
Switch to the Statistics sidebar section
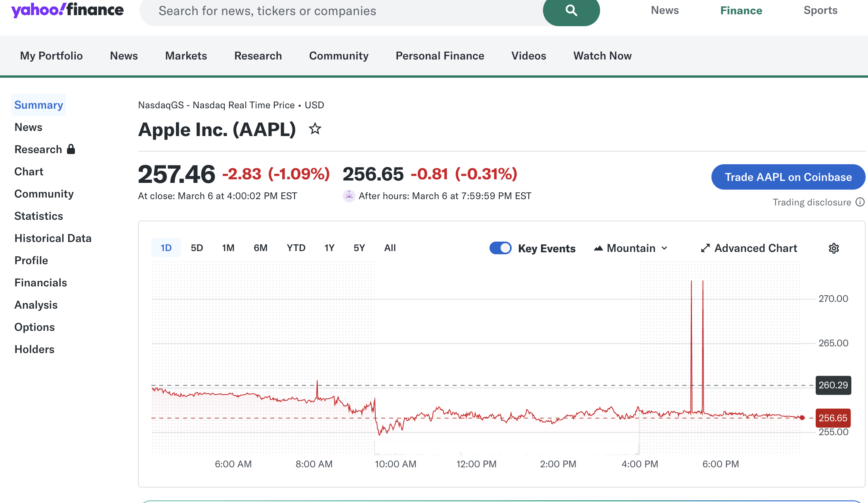coord(38,216)
